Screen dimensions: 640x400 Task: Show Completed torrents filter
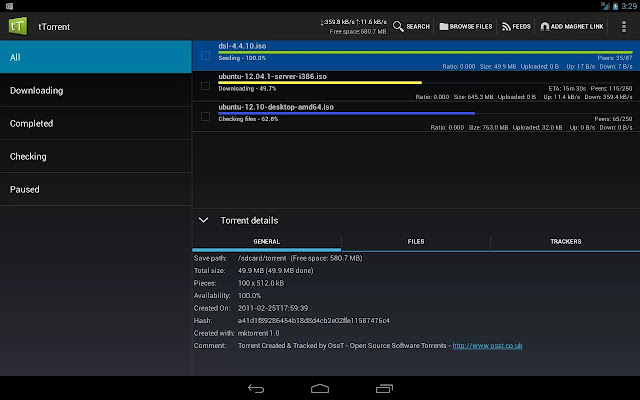tap(96, 123)
